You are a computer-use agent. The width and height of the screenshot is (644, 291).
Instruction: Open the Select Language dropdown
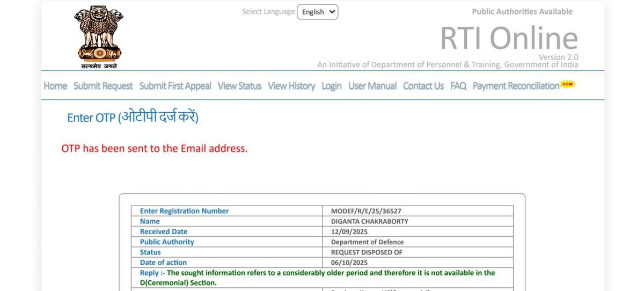[x=318, y=12]
